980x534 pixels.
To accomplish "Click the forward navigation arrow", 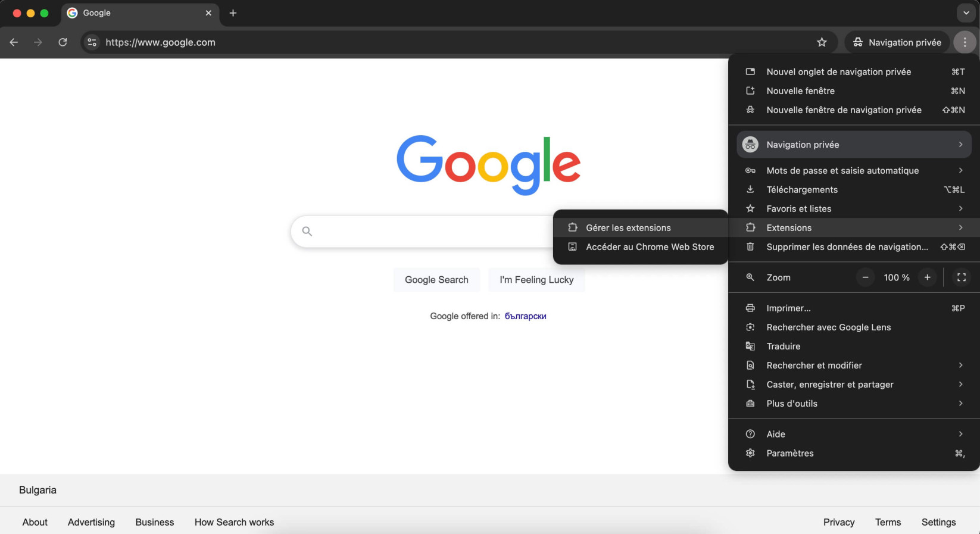I will coord(38,42).
